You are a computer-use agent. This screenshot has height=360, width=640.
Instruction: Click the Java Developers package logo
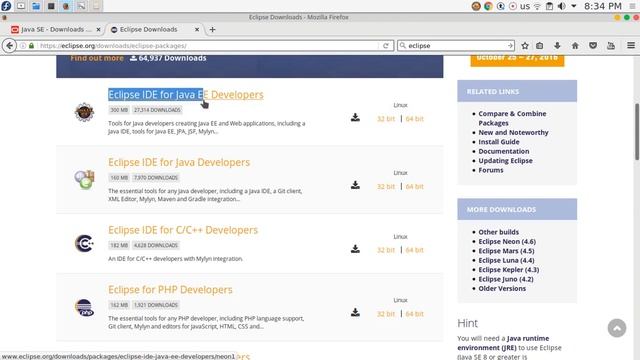[x=84, y=180]
